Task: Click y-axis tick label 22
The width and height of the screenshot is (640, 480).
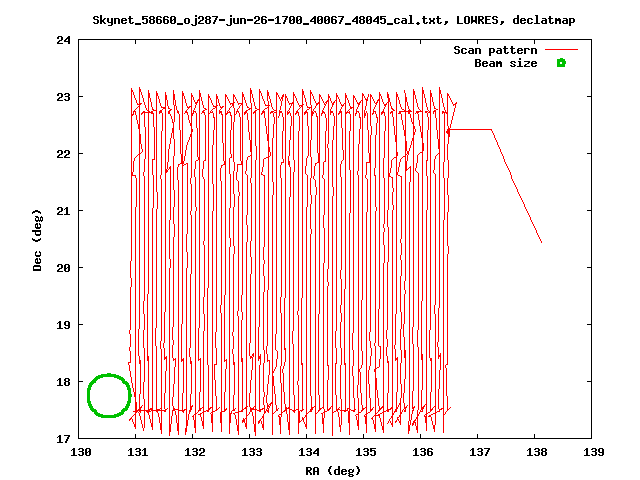Action: tap(64, 154)
